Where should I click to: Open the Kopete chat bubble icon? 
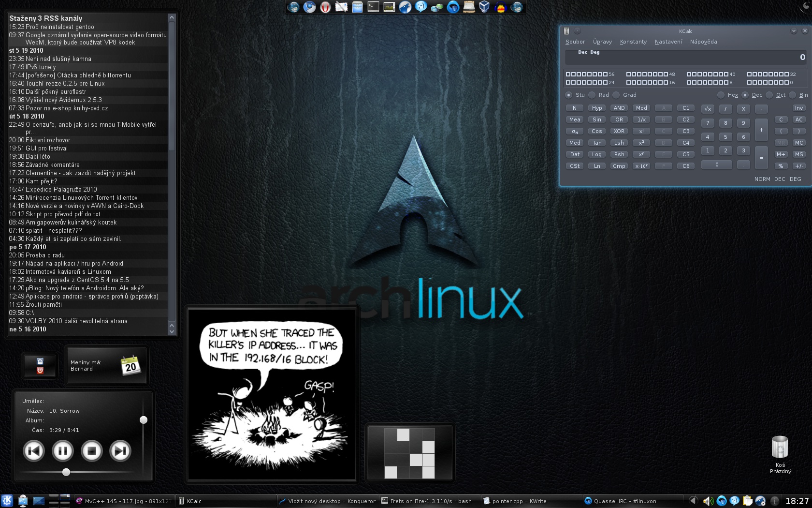click(x=421, y=7)
